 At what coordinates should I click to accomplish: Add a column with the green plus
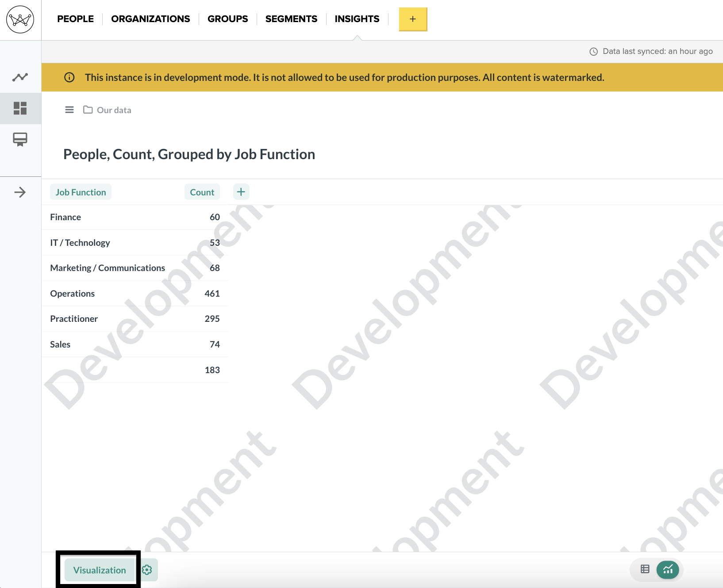241,192
